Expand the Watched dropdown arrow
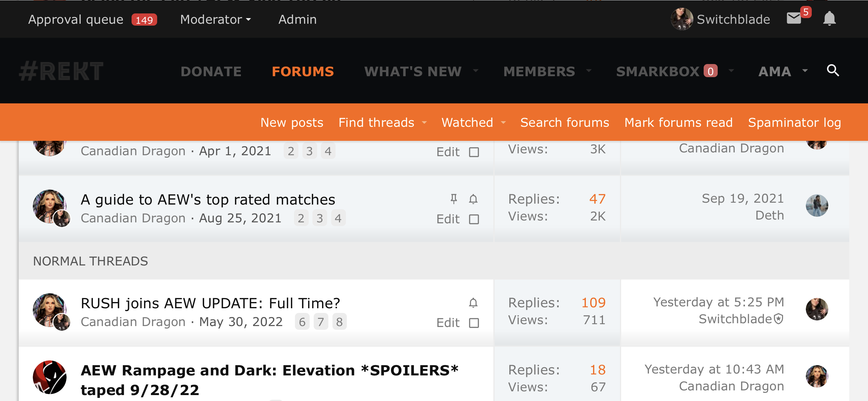The height and width of the screenshot is (401, 868). pyautogui.click(x=503, y=122)
